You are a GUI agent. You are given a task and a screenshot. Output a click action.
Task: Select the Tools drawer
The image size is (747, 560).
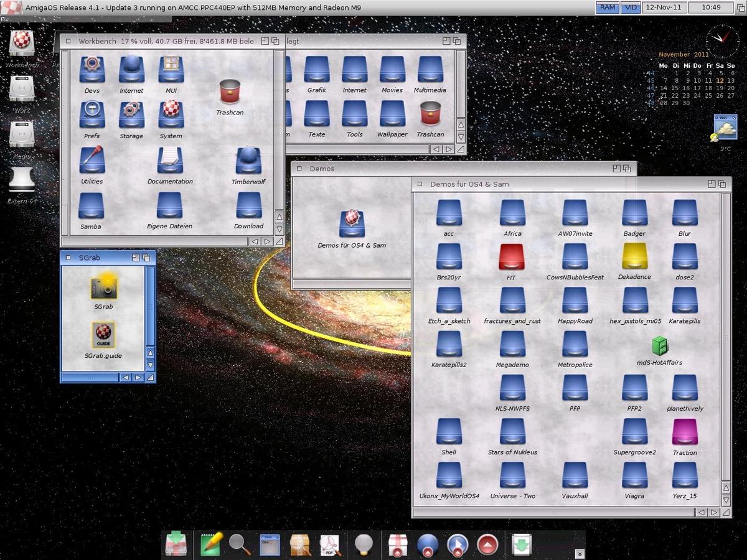point(354,113)
